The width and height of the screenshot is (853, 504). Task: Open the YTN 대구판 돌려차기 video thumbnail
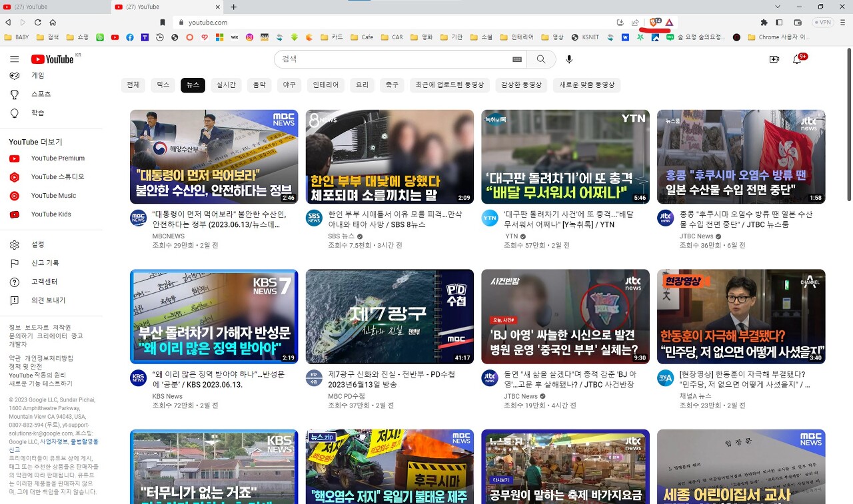click(x=566, y=157)
